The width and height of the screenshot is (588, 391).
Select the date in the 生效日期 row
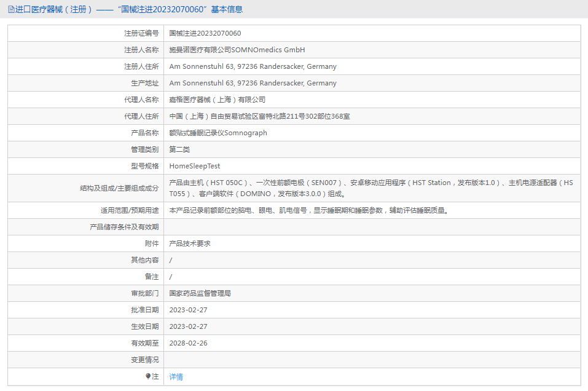tap(188, 326)
